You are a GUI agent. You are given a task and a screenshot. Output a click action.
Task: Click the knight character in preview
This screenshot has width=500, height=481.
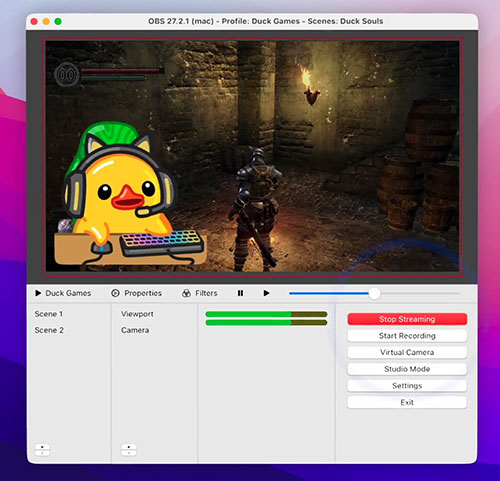point(255,210)
